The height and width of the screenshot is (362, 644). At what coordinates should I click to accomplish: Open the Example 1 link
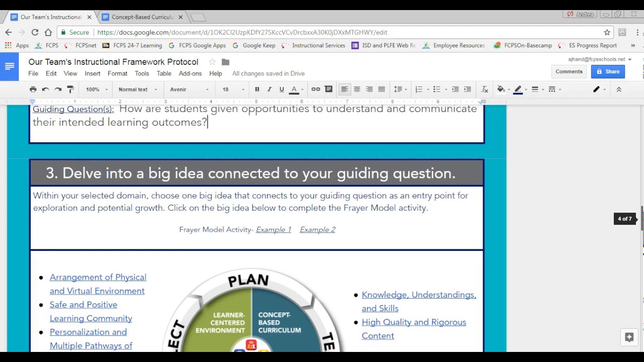pyautogui.click(x=274, y=230)
